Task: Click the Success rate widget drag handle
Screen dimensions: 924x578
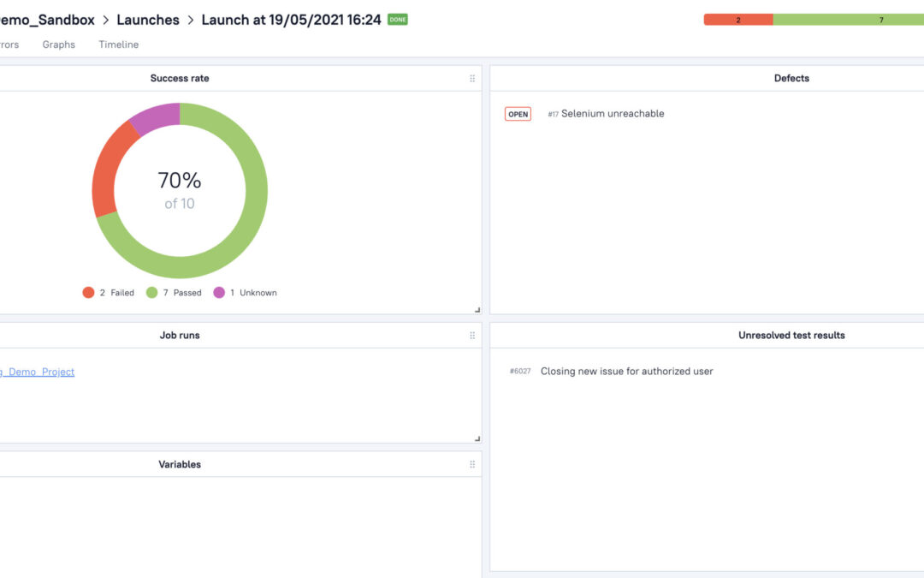Action: coord(472,79)
